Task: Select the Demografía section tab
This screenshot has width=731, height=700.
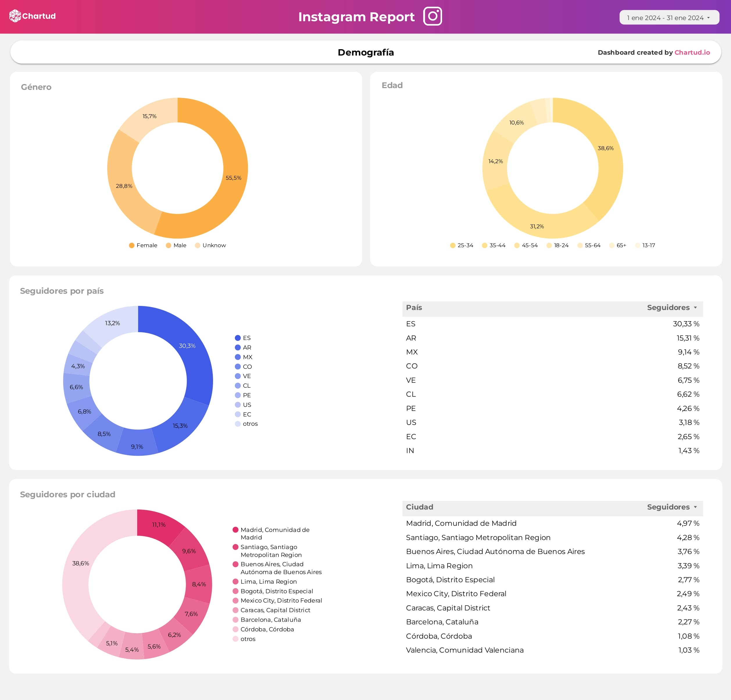Action: tap(366, 52)
